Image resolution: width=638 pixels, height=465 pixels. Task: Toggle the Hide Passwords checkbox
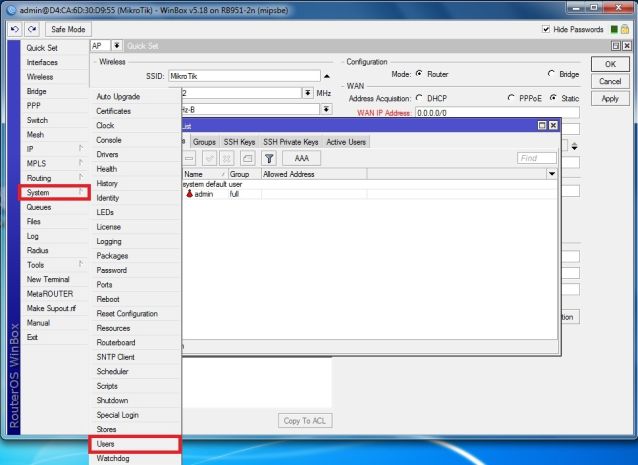[x=546, y=29]
